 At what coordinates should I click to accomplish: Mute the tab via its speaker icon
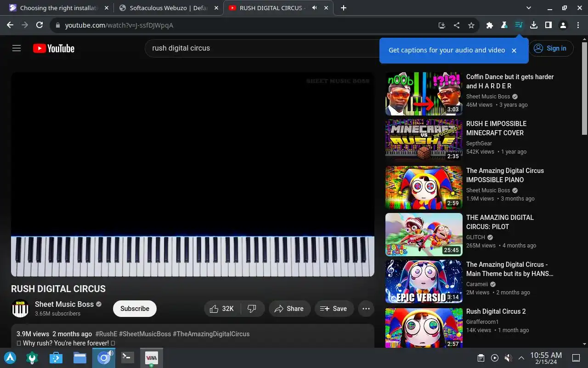point(315,8)
